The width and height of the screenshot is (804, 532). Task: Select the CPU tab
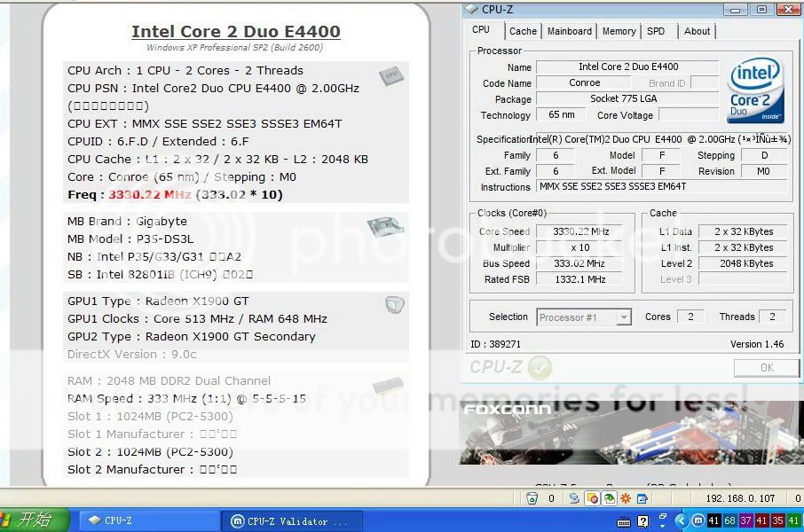[481, 30]
